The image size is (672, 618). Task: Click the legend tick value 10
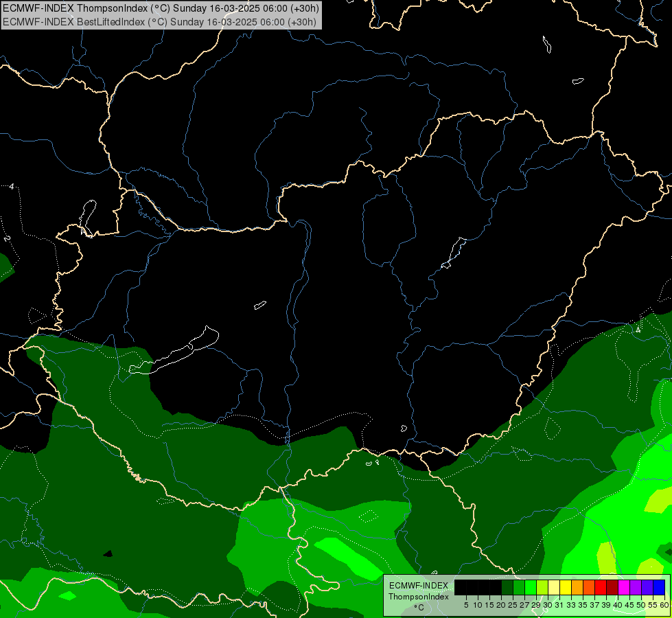pos(478,605)
